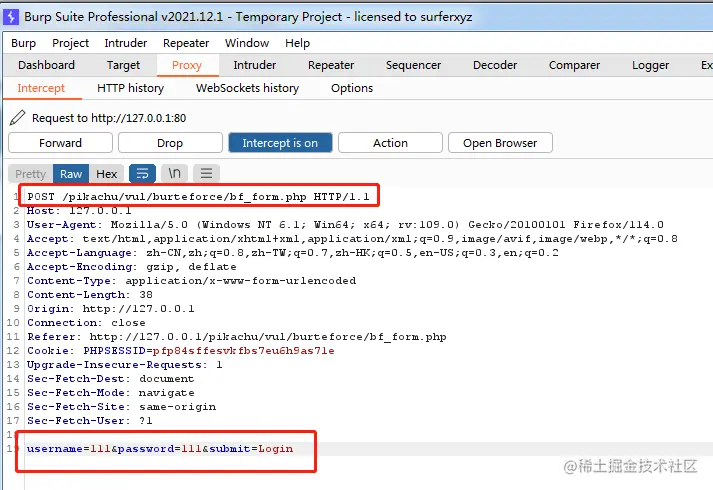The image size is (713, 490).
Task: Switch to the Logger tab
Action: pos(650,65)
